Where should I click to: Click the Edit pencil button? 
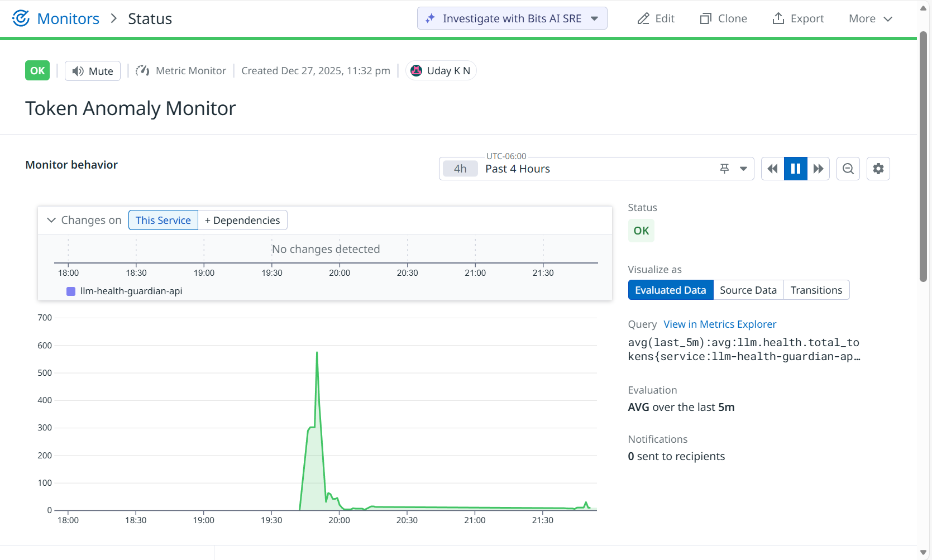pyautogui.click(x=656, y=18)
